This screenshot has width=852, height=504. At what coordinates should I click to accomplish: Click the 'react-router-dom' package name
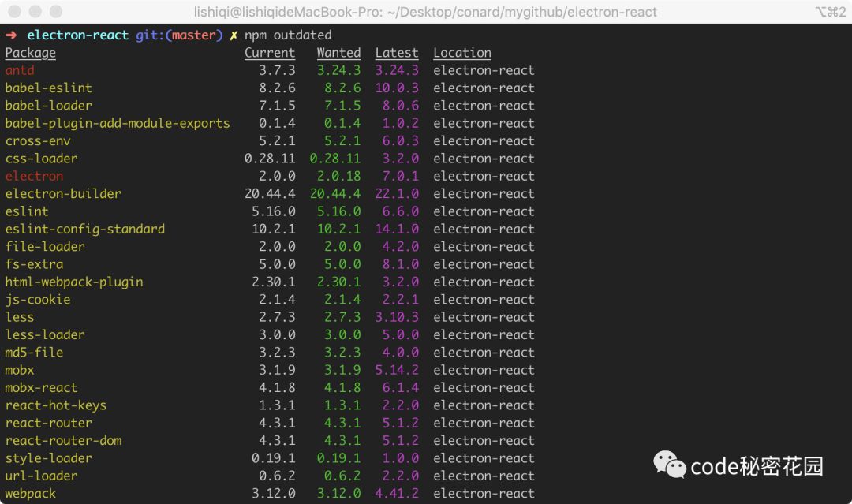(x=63, y=440)
